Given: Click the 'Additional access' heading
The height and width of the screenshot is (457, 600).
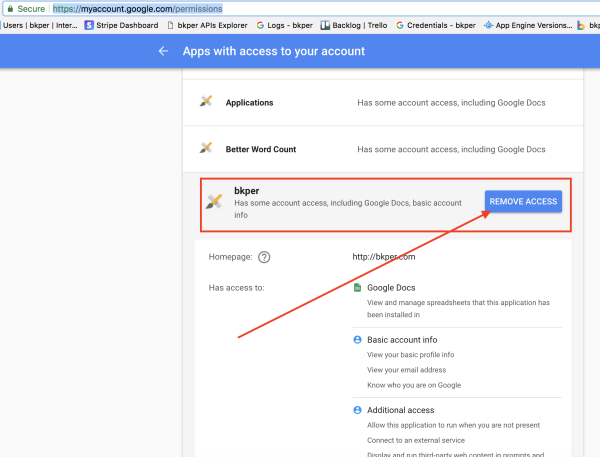Looking at the screenshot, I should pos(400,410).
